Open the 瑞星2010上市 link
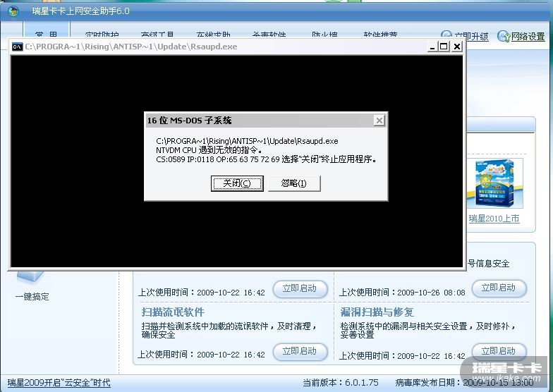Viewport: 553px width, 392px height. pyautogui.click(x=494, y=219)
